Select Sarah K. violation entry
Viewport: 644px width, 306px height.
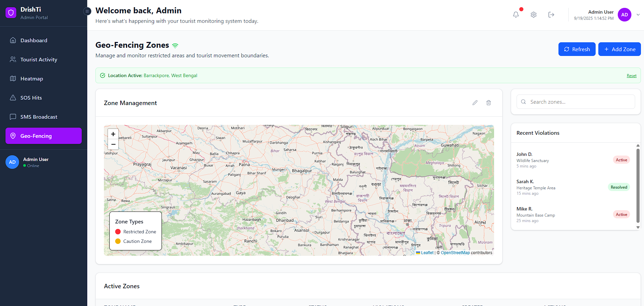click(573, 187)
